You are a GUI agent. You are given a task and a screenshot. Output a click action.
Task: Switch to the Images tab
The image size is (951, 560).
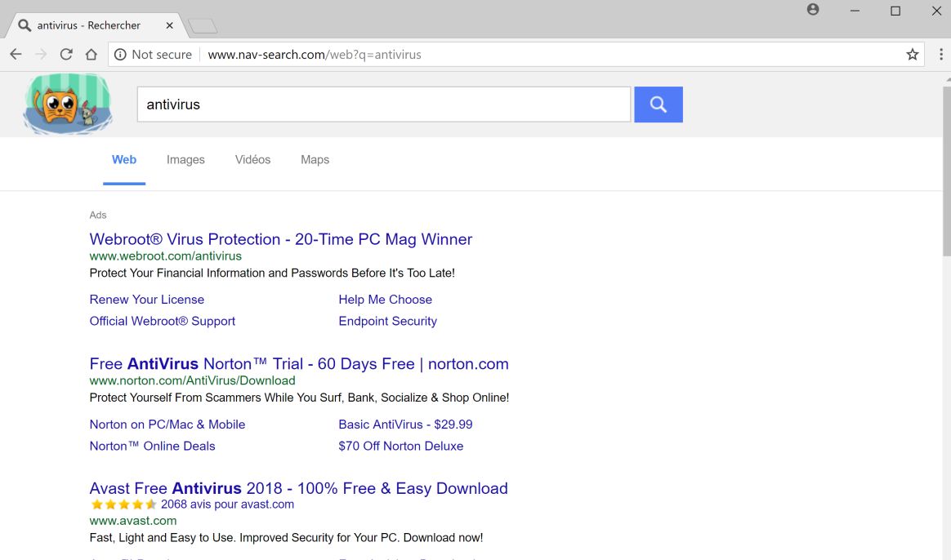point(185,160)
